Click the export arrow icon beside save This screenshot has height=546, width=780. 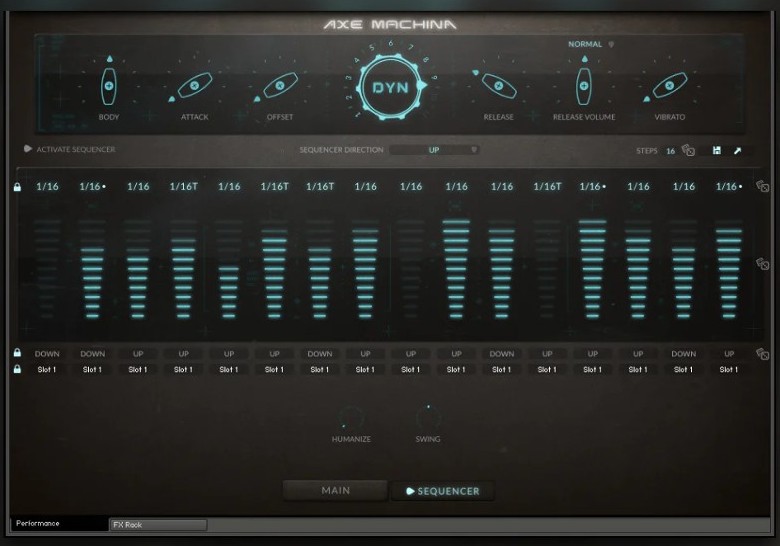(738, 150)
